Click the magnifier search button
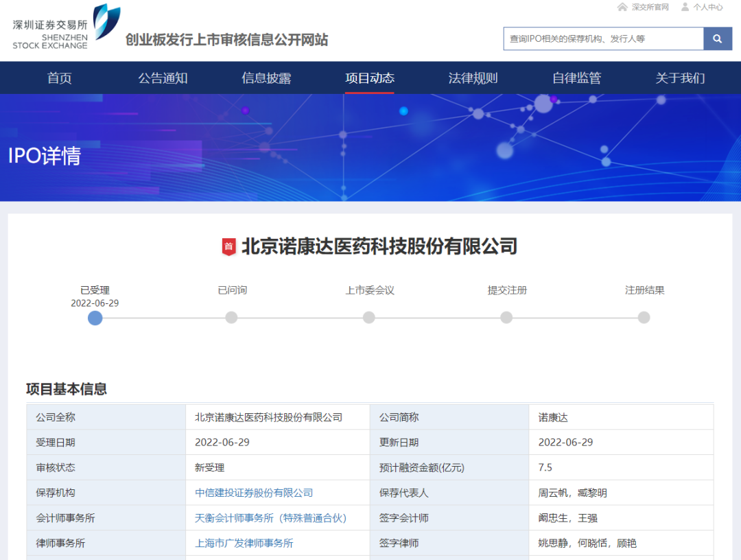 718,38
